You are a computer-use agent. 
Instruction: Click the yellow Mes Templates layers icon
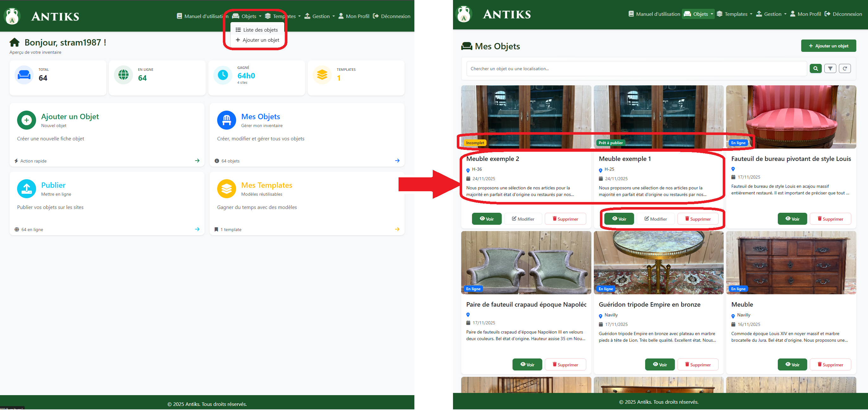226,189
